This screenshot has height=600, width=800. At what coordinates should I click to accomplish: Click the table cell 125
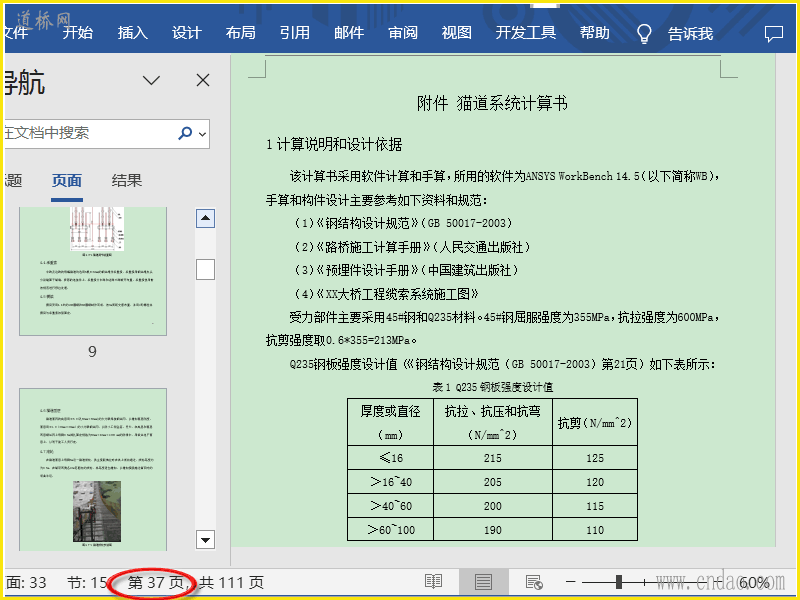click(595, 458)
